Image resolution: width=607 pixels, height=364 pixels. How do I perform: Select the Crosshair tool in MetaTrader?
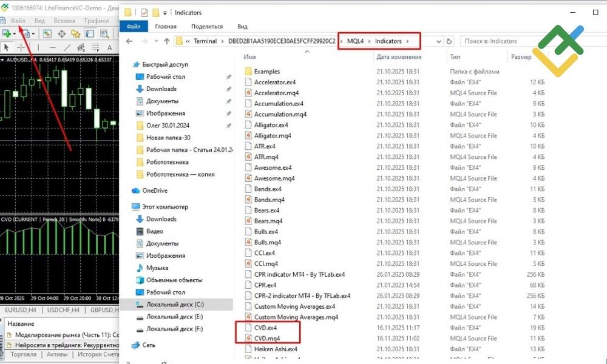click(x=21, y=47)
